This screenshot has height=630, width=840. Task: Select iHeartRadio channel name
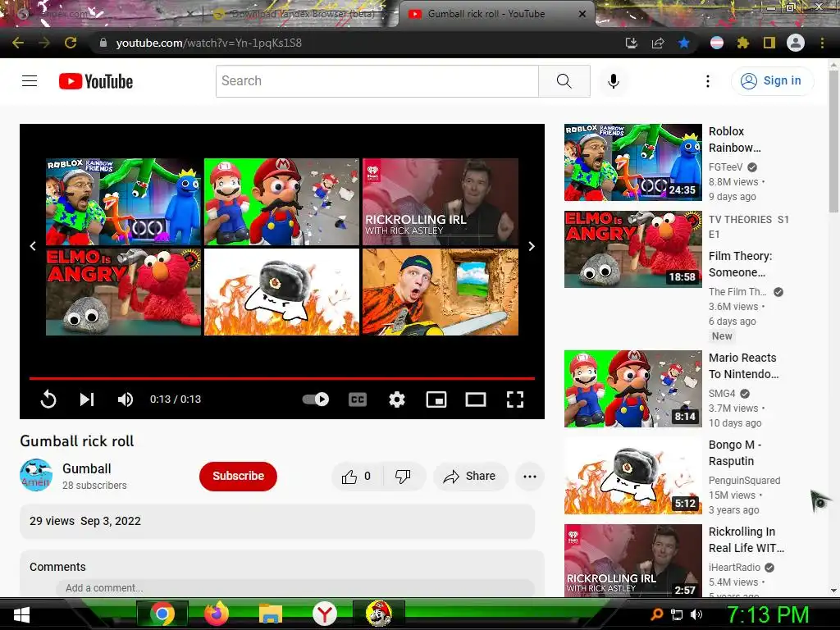pyautogui.click(x=734, y=568)
